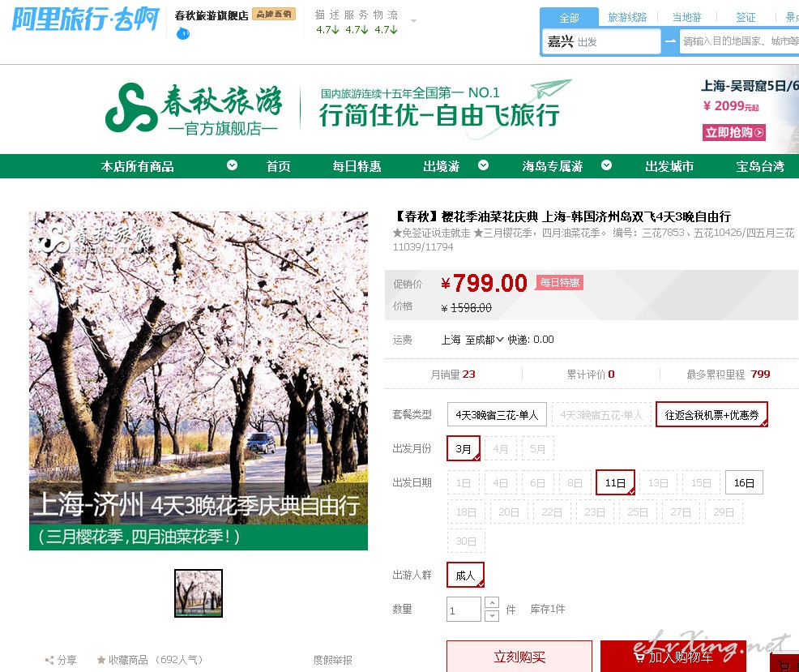Click the star icon to favorite the item
The width and height of the screenshot is (799, 672).
(101, 661)
